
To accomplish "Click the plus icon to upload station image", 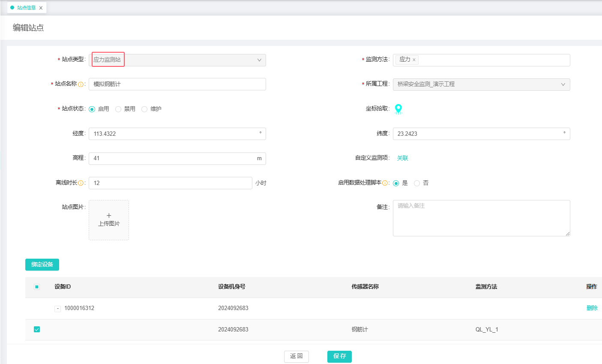I will click(x=109, y=216).
